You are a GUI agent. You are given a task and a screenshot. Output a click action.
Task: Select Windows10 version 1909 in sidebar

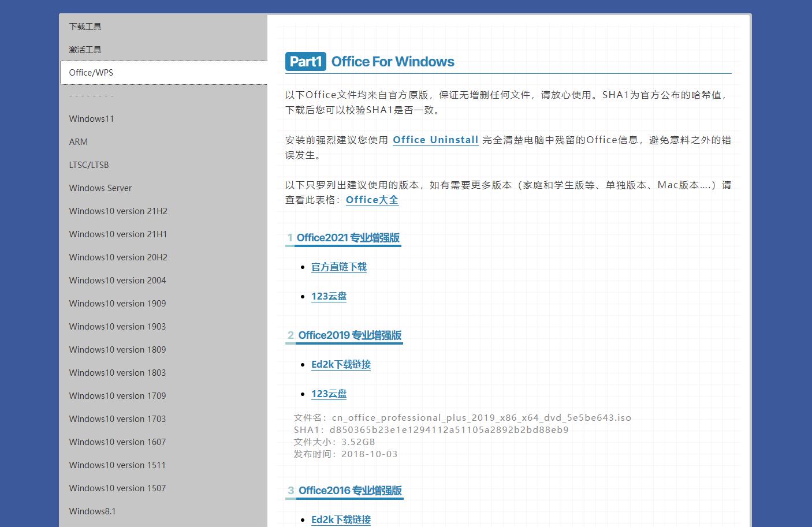pyautogui.click(x=117, y=303)
